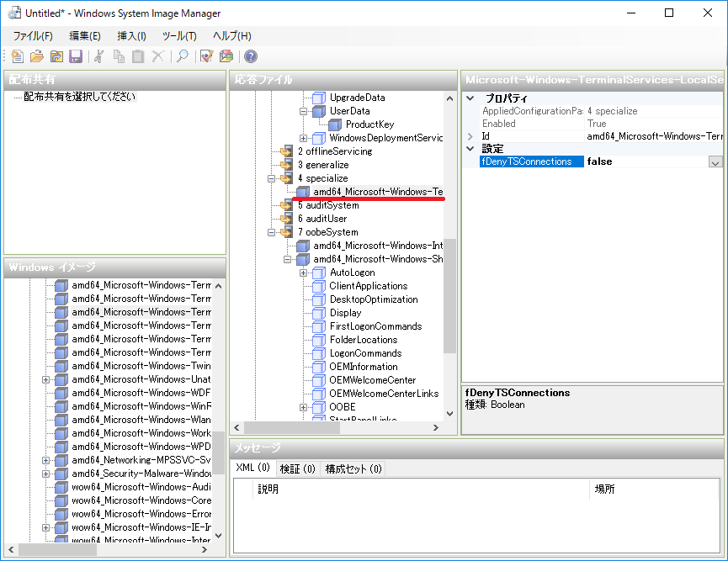Image resolution: width=728 pixels, height=561 pixels.
Task: Expand the WindowsDeploymentServices node
Action: click(x=303, y=138)
